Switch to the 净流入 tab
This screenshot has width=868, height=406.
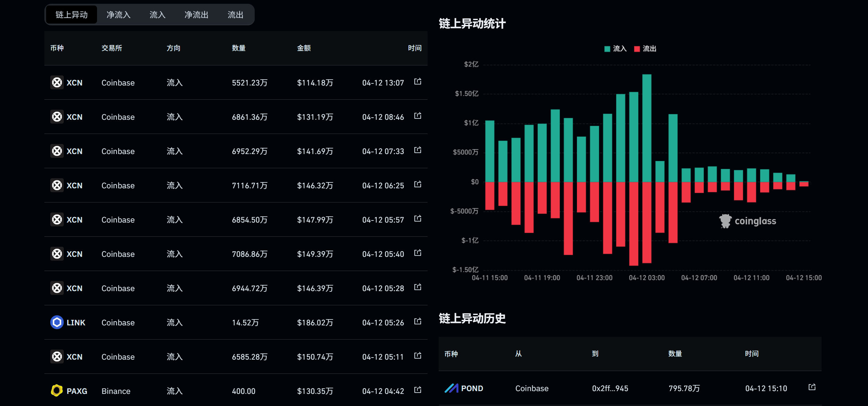(118, 15)
